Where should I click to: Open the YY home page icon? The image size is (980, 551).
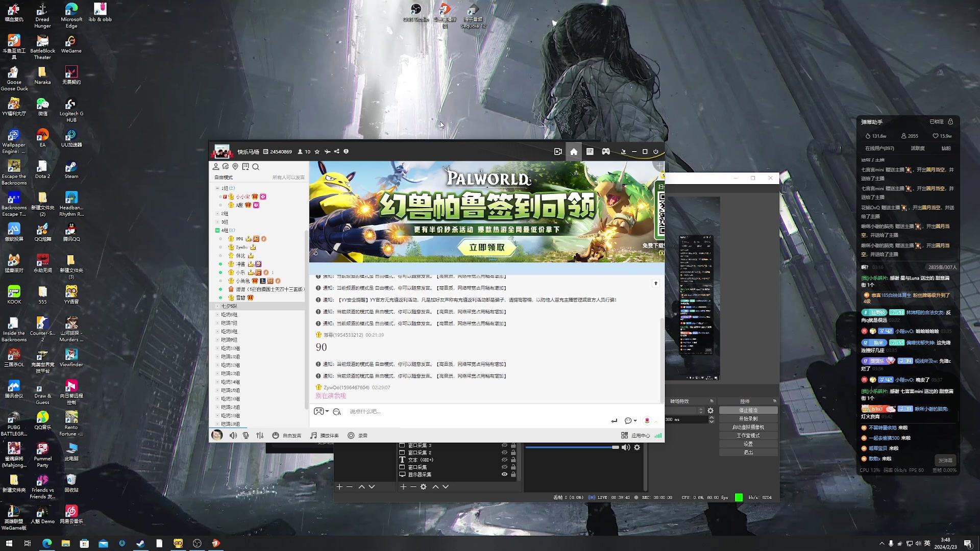click(x=574, y=152)
